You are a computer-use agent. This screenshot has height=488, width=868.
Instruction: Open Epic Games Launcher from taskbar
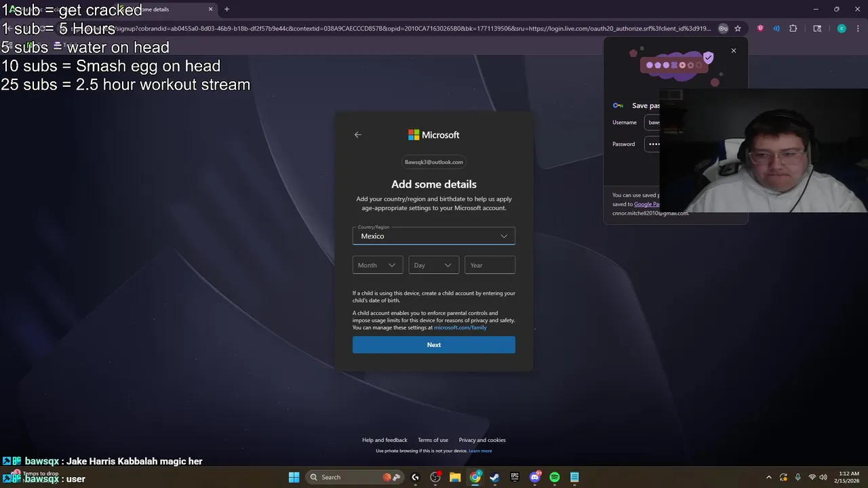[515, 477]
